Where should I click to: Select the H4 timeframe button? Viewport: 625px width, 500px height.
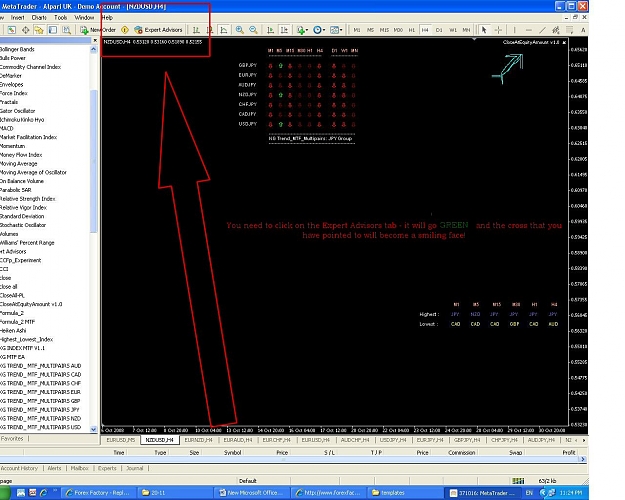(x=425, y=30)
